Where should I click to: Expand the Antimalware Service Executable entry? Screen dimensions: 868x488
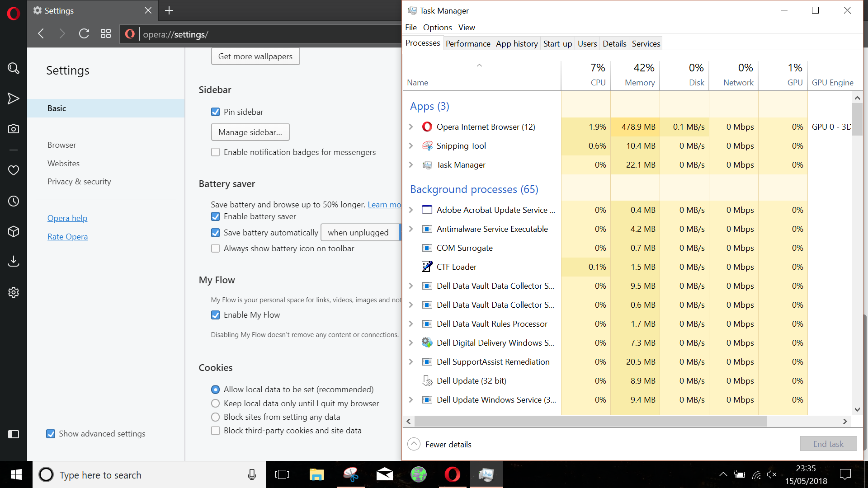click(410, 229)
